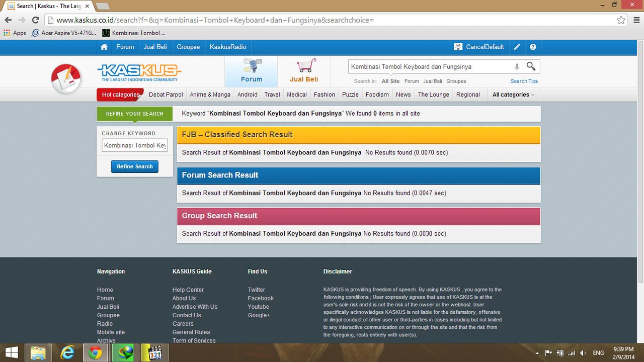Image resolution: width=644 pixels, height=362 pixels.
Task: Click the CancelDefault user avatar
Action: point(458,47)
